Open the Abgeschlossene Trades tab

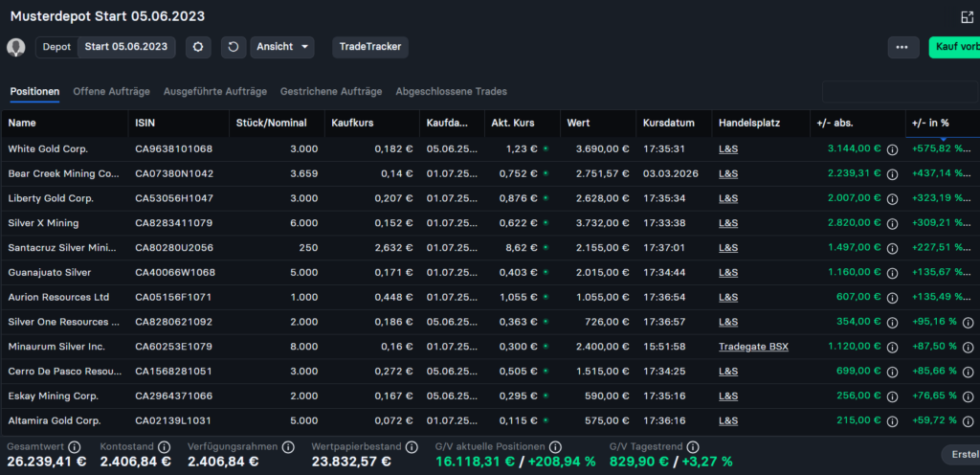[451, 91]
